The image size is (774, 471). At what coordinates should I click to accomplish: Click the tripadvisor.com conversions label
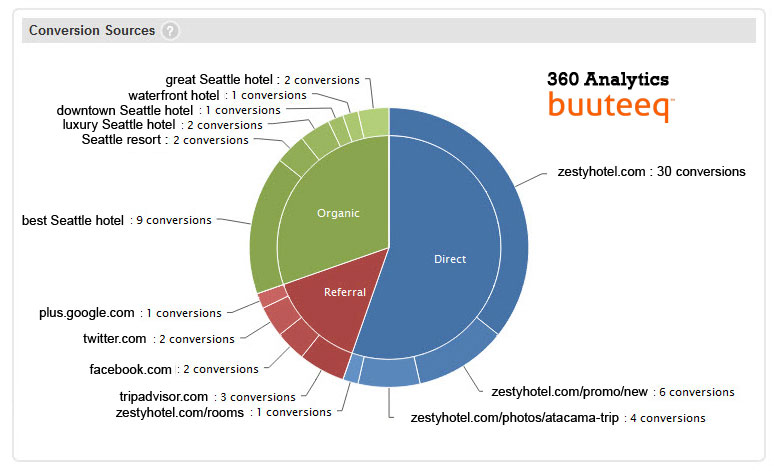tap(207, 397)
